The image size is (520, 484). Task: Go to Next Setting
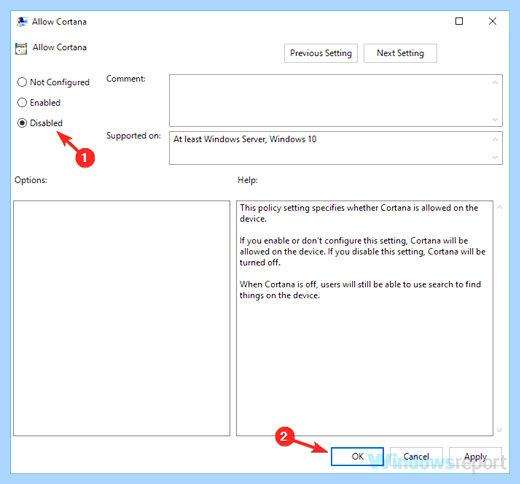click(400, 53)
